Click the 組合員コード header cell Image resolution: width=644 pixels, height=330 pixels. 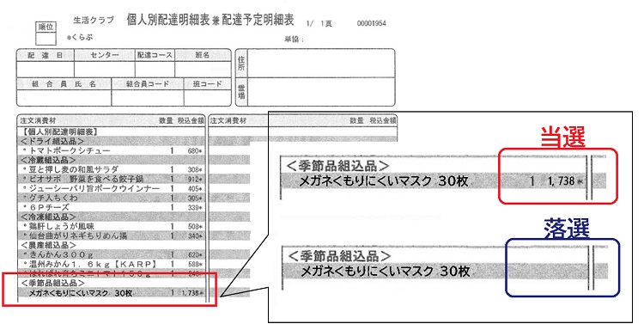tap(148, 84)
